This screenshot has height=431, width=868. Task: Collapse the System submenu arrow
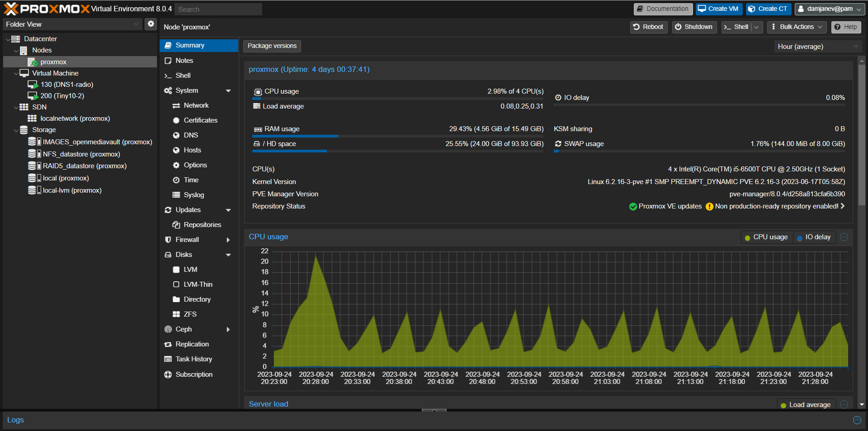pos(228,91)
